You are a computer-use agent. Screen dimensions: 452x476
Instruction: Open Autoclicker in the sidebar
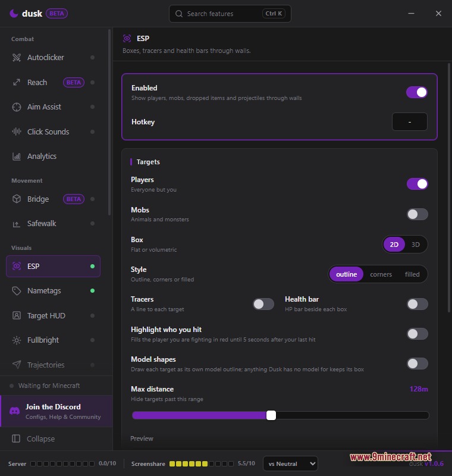tap(53, 57)
